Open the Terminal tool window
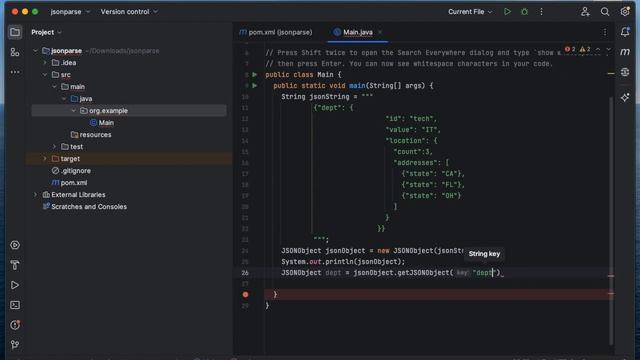This screenshot has height=360, width=640. (15, 305)
